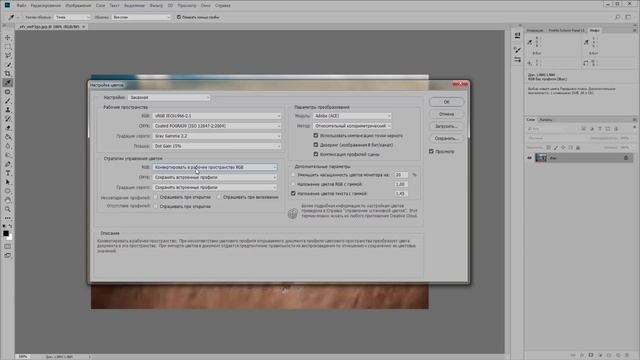Click the lock icon on the layer row
This screenshot has height=360, width=640.
click(x=626, y=158)
